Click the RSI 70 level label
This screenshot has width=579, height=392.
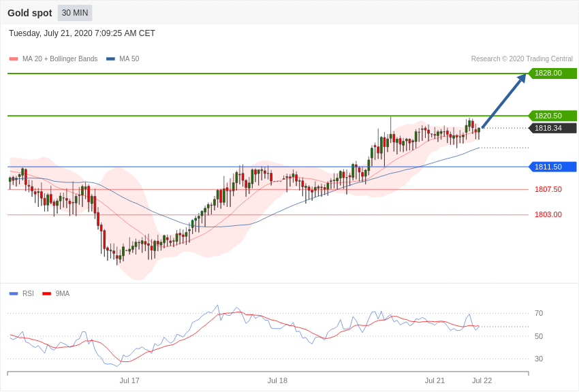pyautogui.click(x=539, y=313)
